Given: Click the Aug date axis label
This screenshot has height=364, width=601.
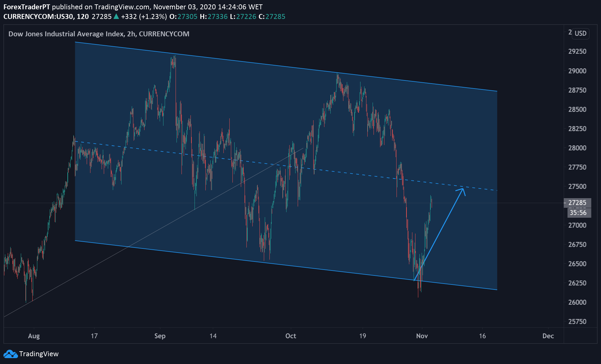Looking at the screenshot, I should pyautogui.click(x=34, y=336).
